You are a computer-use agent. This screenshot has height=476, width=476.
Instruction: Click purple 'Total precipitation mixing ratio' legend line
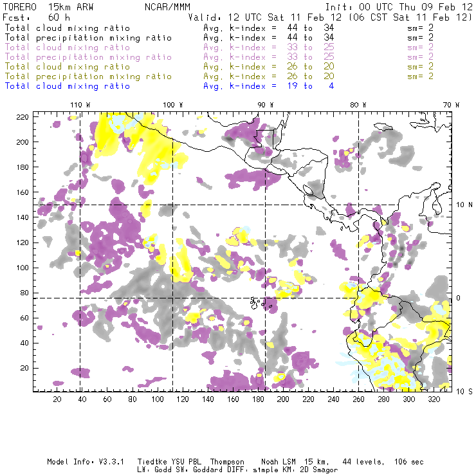[88, 57]
